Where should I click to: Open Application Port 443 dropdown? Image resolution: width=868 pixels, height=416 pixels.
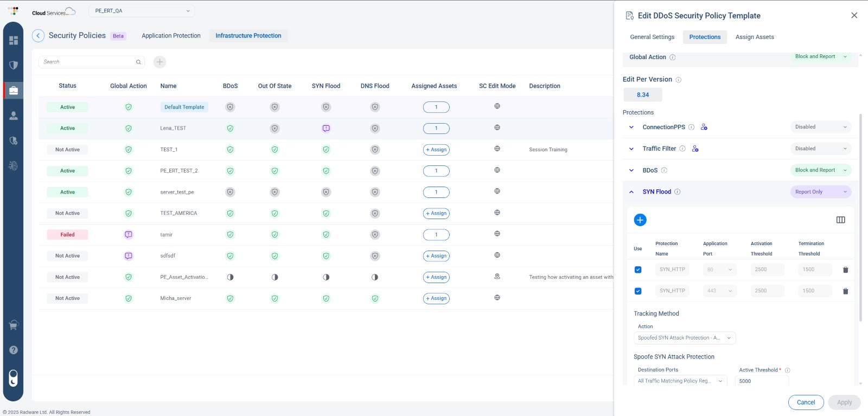(x=720, y=291)
